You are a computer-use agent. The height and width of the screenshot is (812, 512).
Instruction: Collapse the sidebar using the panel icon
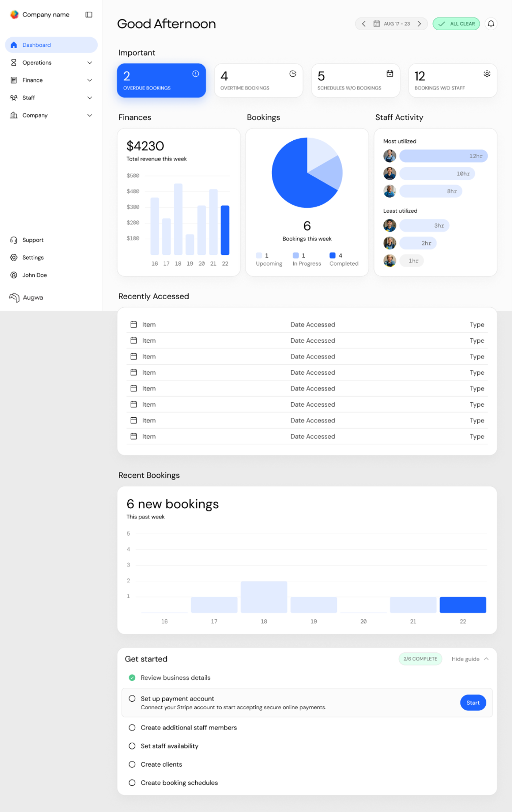tap(89, 15)
